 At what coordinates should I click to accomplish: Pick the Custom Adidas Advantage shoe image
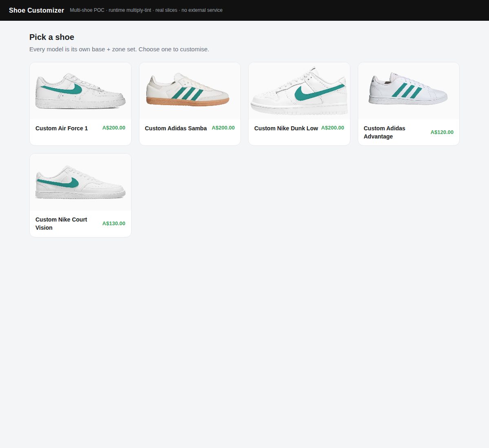(409, 91)
